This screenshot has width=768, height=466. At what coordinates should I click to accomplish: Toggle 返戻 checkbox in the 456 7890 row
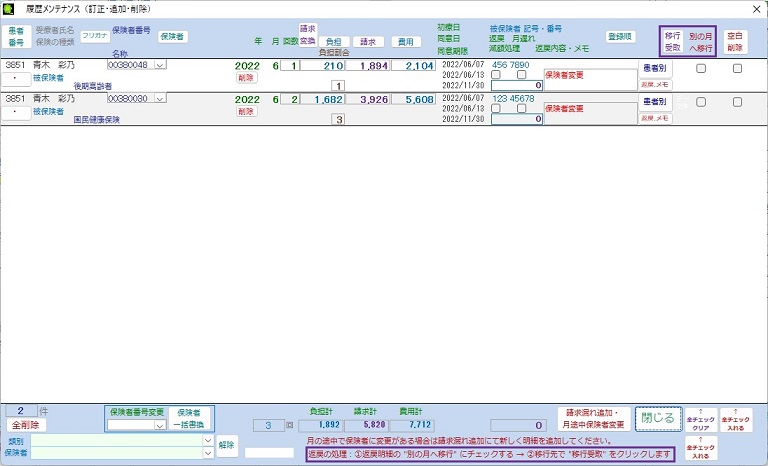coord(496,74)
